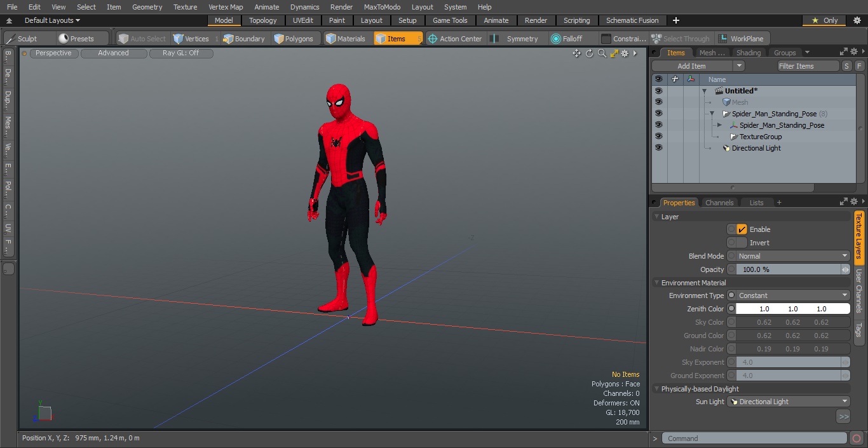Image resolution: width=868 pixels, height=448 pixels.
Task: Click the F filter button in Items panel
Action: pos(859,66)
